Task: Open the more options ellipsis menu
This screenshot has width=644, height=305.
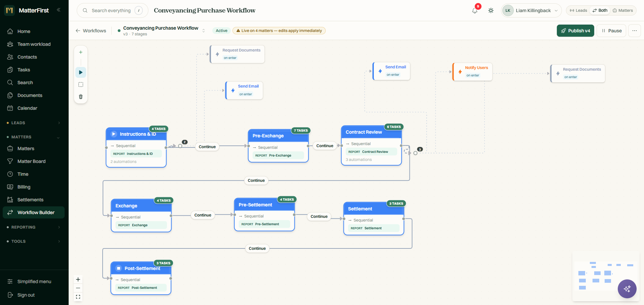Action: coord(634,31)
